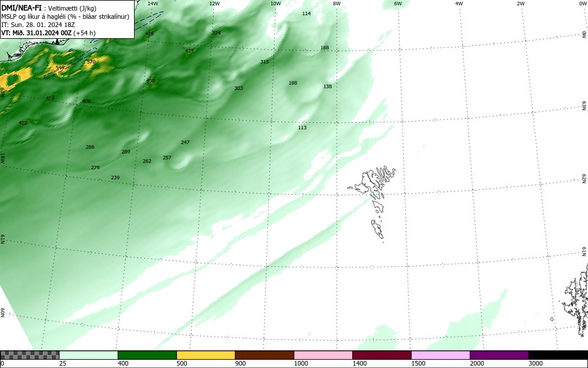Click the map value '439'
The image size is (588, 368).
(189, 51)
